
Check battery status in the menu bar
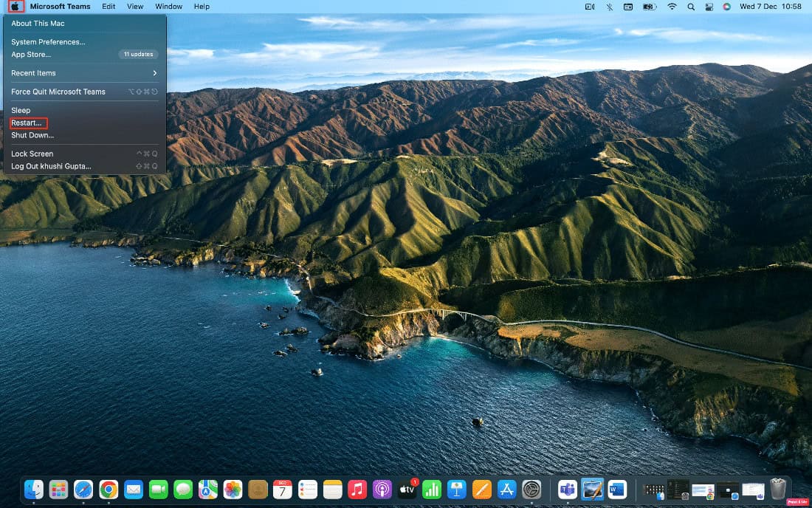tap(648, 6)
